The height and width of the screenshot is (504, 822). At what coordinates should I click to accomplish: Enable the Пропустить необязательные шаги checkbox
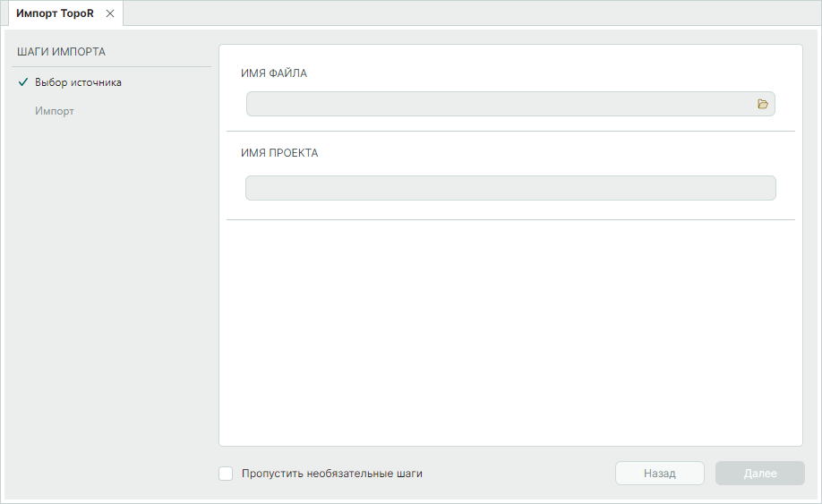226,474
